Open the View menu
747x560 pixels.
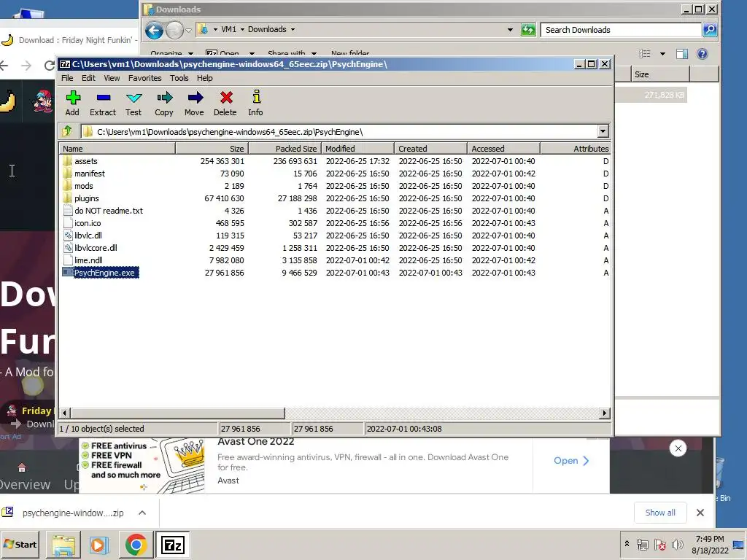tap(112, 78)
